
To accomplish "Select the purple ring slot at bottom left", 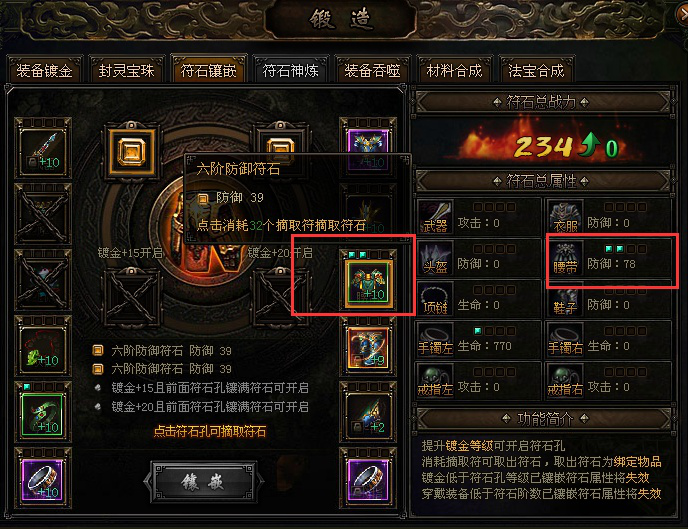I will (43, 480).
